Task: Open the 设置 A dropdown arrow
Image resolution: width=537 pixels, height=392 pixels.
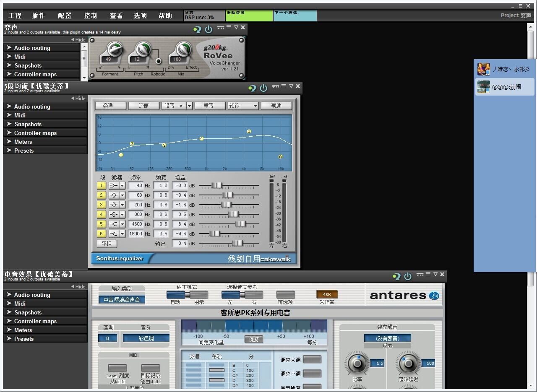Action: tap(189, 106)
